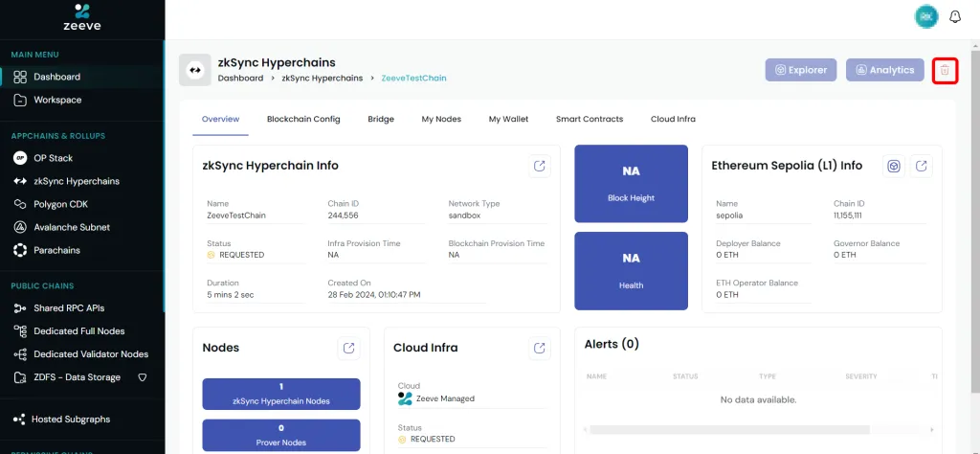Screen dimensions: 980x454
Task: Open user profile avatar in header
Action: (925, 16)
